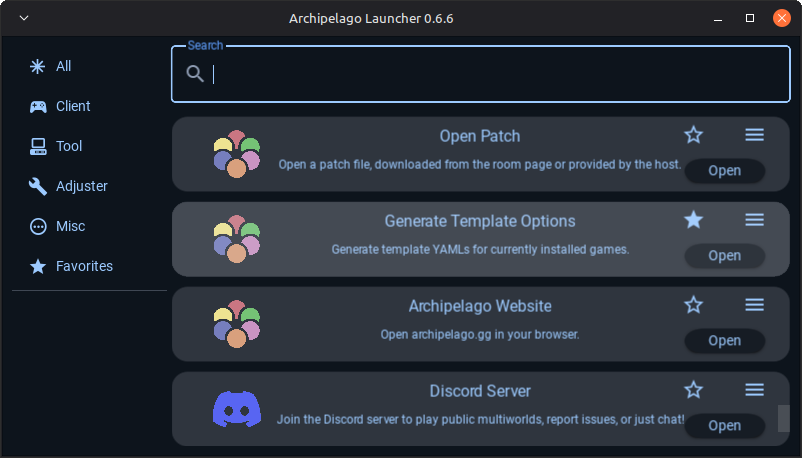802x458 pixels.
Task: Click 'Open archipelago.gg in your browser.' description
Action: tap(480, 335)
